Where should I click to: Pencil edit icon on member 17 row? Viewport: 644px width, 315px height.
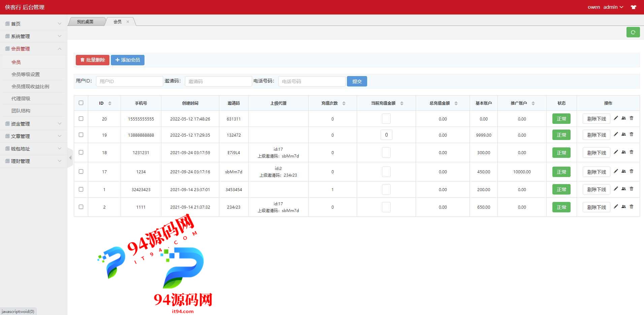click(x=616, y=171)
